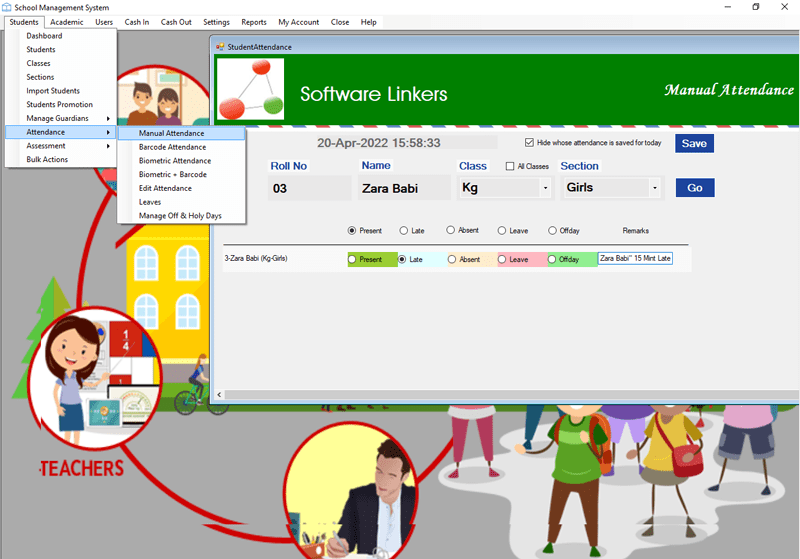Image resolution: width=800 pixels, height=559 pixels.
Task: Click the Go button
Action: click(695, 188)
